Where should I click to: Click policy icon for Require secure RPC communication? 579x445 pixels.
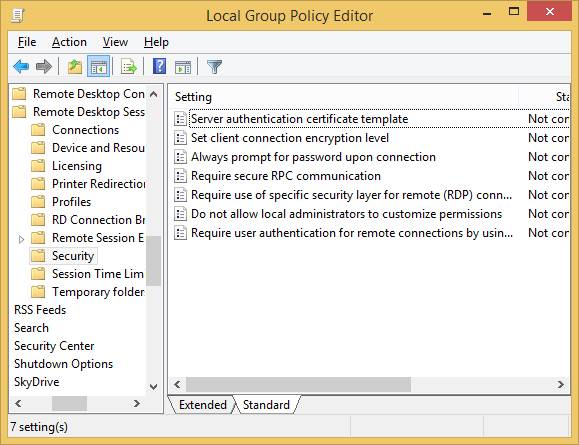click(180, 176)
